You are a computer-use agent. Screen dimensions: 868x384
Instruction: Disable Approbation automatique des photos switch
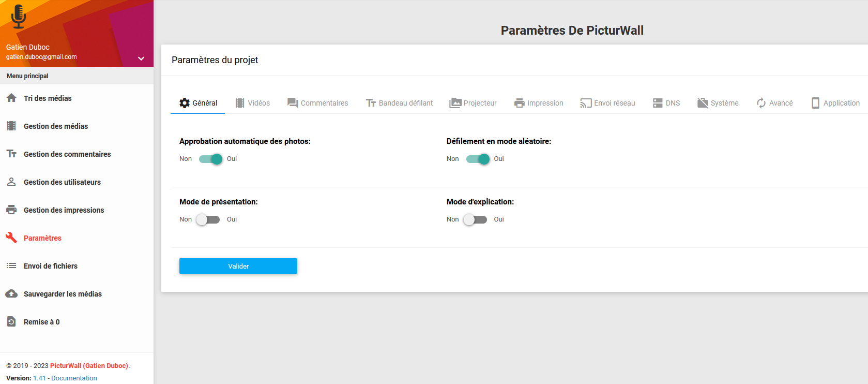pyautogui.click(x=210, y=159)
